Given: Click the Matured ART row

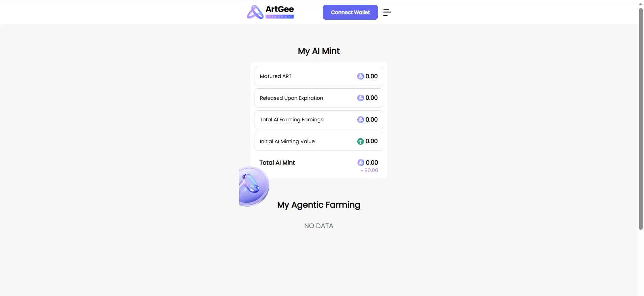Looking at the screenshot, I should (x=319, y=76).
